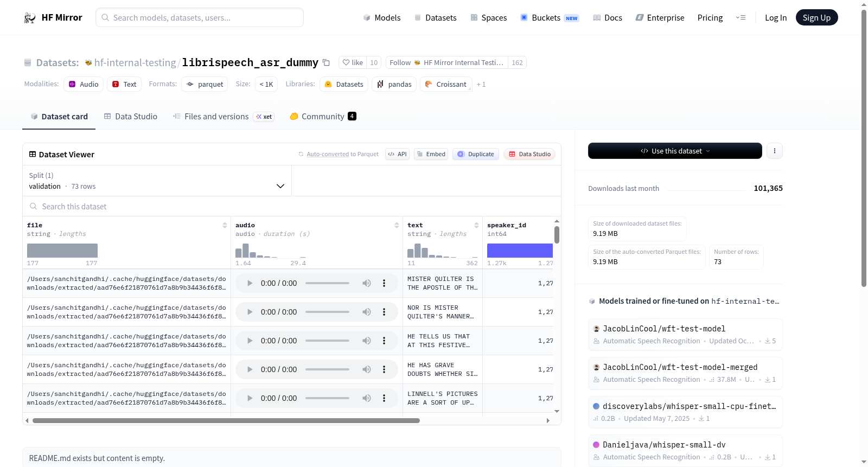Like the dataset
Image resolution: width=868 pixels, height=467 pixels.
(353, 62)
